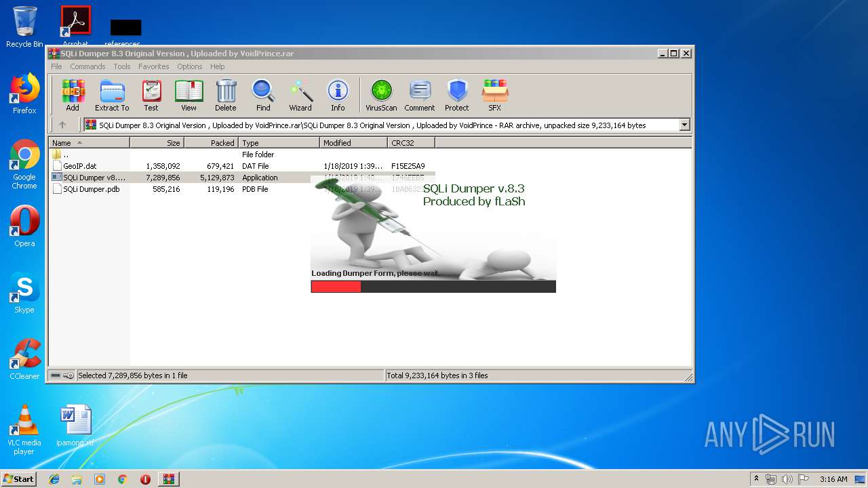The width and height of the screenshot is (868, 488).
Task: Open the File menu
Action: point(56,66)
